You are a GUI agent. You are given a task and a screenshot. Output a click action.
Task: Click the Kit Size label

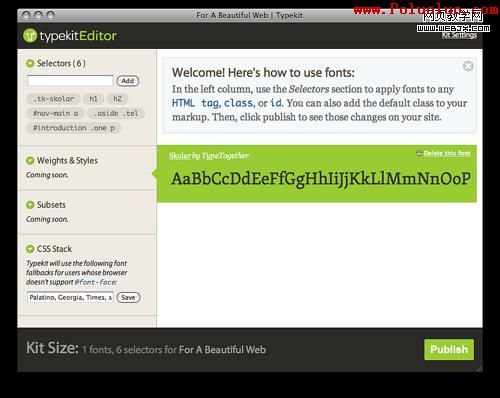pos(52,348)
